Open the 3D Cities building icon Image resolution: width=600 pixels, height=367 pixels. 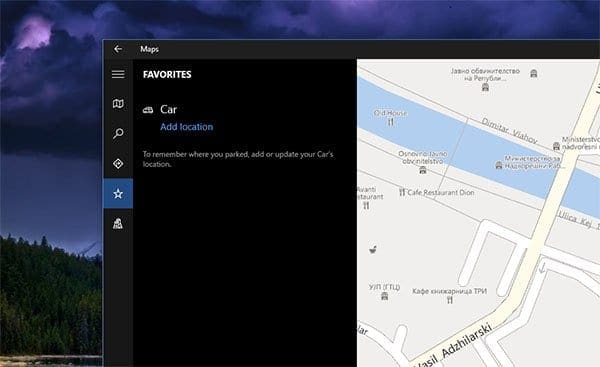point(118,223)
